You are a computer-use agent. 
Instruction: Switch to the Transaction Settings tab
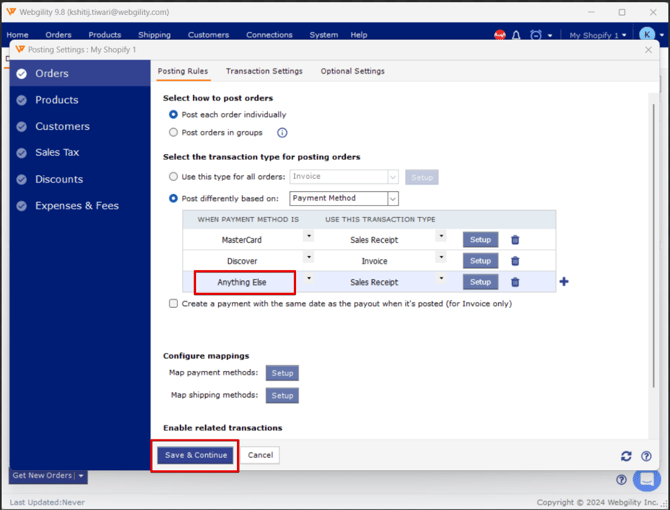[x=264, y=71]
